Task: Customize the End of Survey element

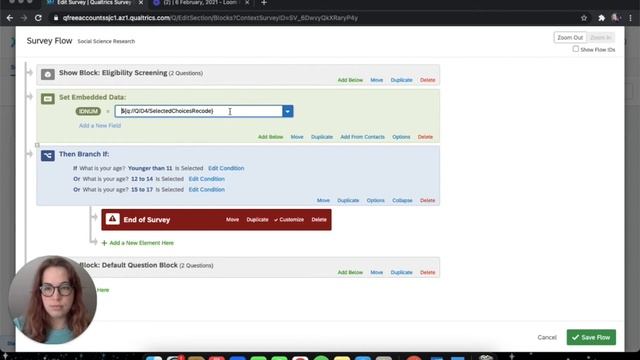Action: [x=289, y=220]
